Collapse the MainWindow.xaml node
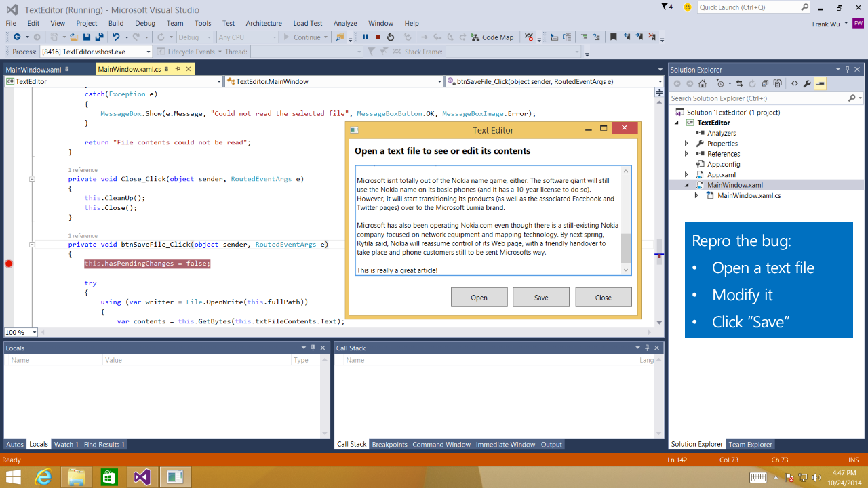The width and height of the screenshot is (868, 488). [x=686, y=185]
